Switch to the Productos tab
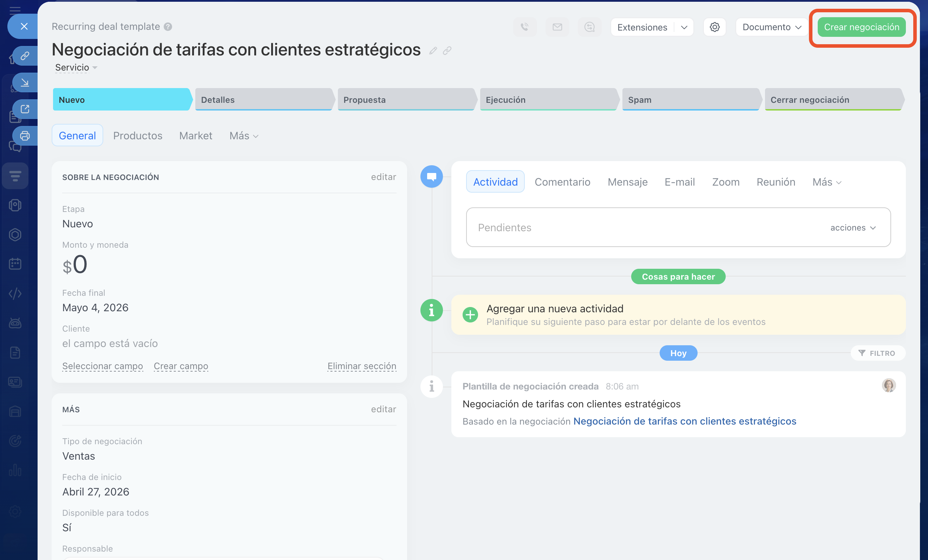928x560 pixels. (137, 135)
